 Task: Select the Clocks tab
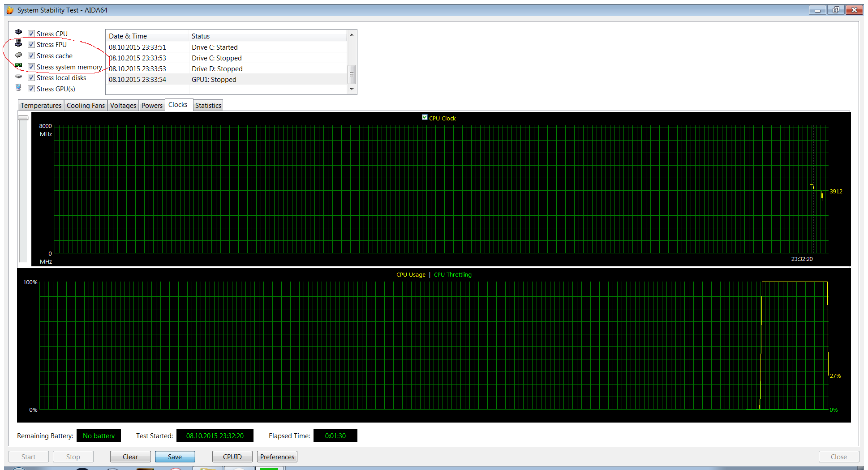point(178,105)
